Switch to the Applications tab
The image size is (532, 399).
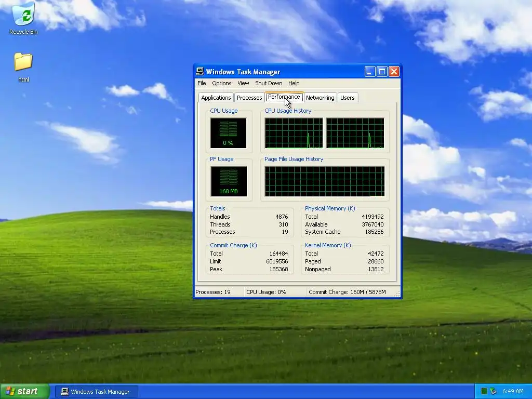point(216,98)
